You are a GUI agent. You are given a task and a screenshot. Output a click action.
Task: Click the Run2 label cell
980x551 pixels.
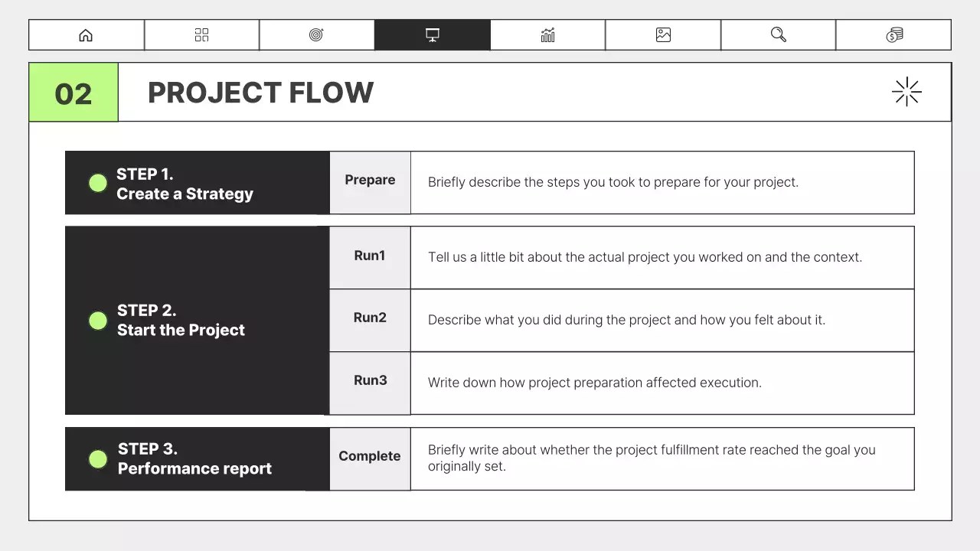click(x=370, y=320)
